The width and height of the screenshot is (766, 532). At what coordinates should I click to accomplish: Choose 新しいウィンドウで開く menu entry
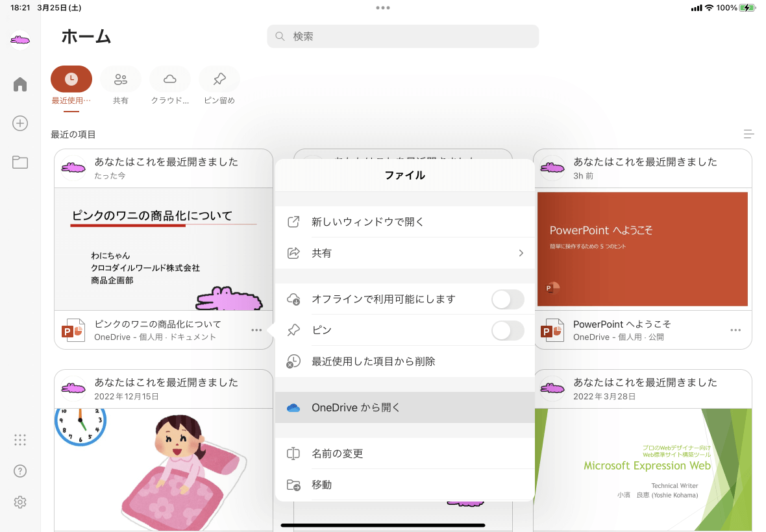tap(405, 222)
